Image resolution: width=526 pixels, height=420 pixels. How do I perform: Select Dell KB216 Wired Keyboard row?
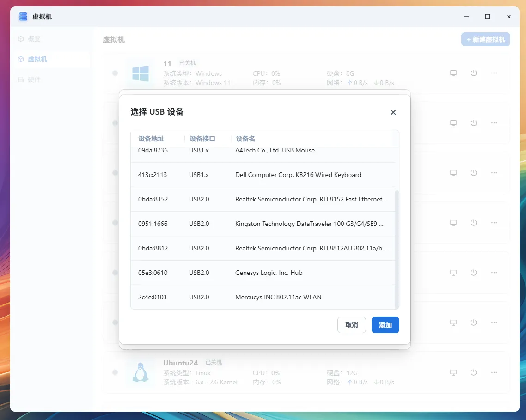pyautogui.click(x=263, y=175)
